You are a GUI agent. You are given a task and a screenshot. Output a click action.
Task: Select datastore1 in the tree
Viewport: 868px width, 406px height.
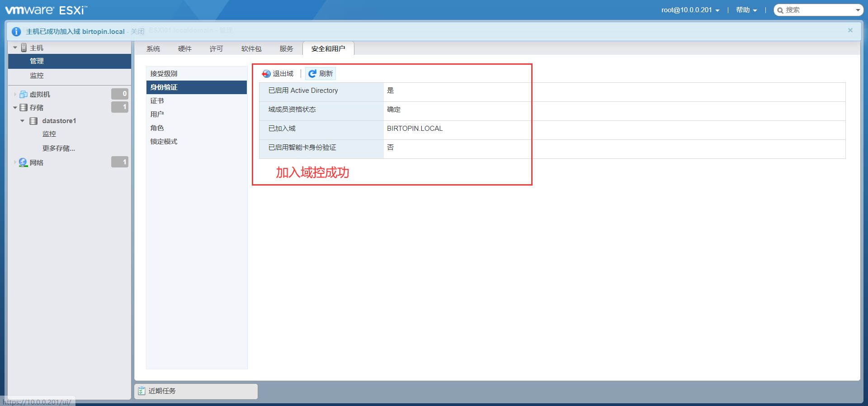click(x=59, y=121)
